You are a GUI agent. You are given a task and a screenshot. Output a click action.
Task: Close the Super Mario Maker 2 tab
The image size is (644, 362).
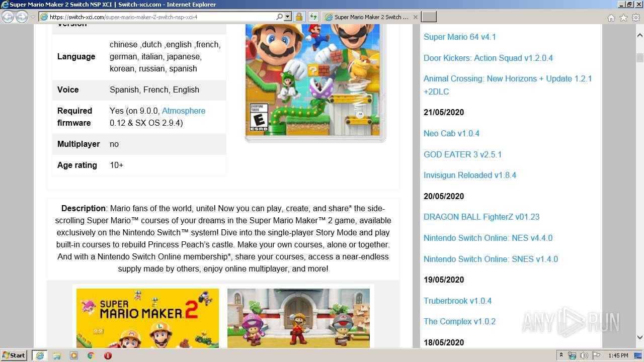pos(415,17)
